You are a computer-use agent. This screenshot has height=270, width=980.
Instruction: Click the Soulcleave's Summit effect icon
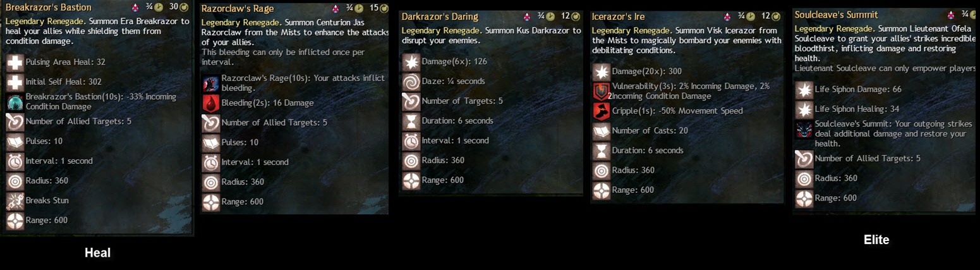pos(804,130)
